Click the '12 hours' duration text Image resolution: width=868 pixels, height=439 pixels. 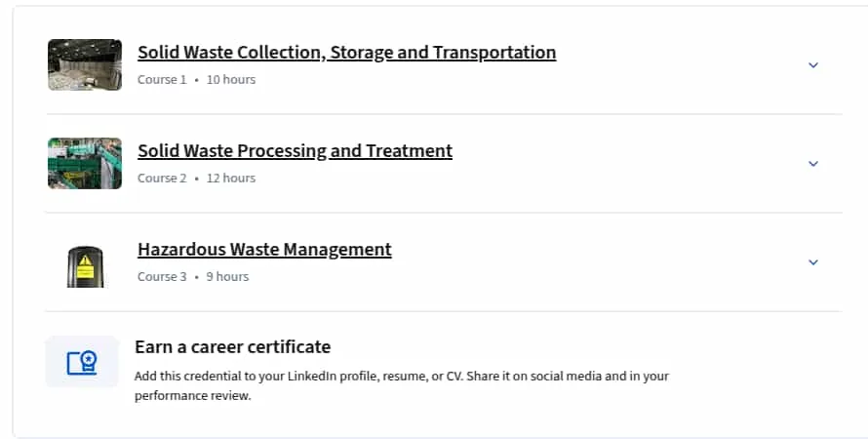click(x=231, y=179)
